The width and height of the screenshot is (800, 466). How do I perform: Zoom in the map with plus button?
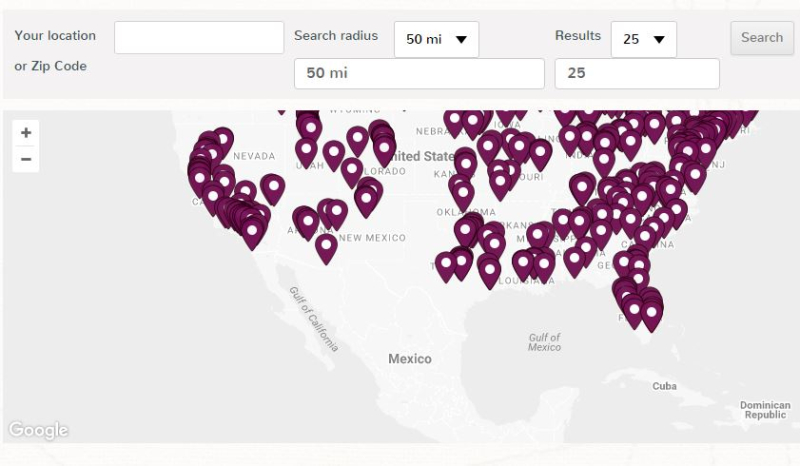[26, 133]
